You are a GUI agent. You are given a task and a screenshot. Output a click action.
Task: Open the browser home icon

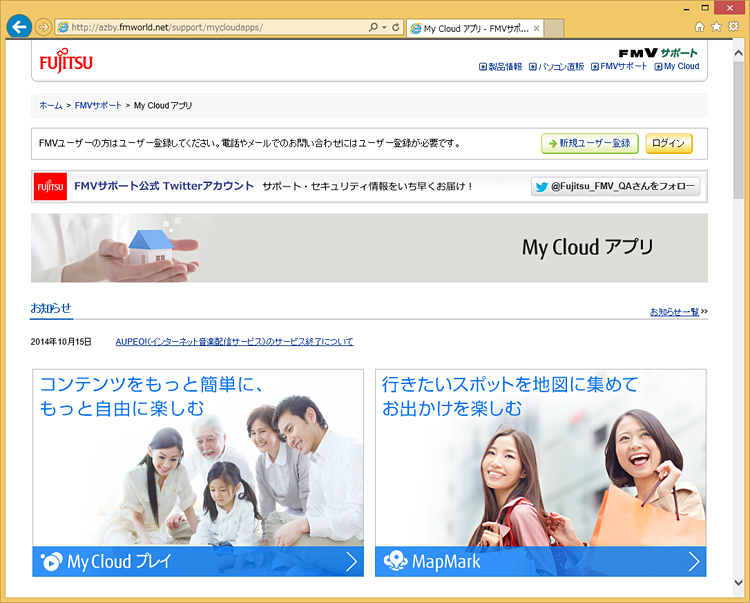(x=699, y=27)
